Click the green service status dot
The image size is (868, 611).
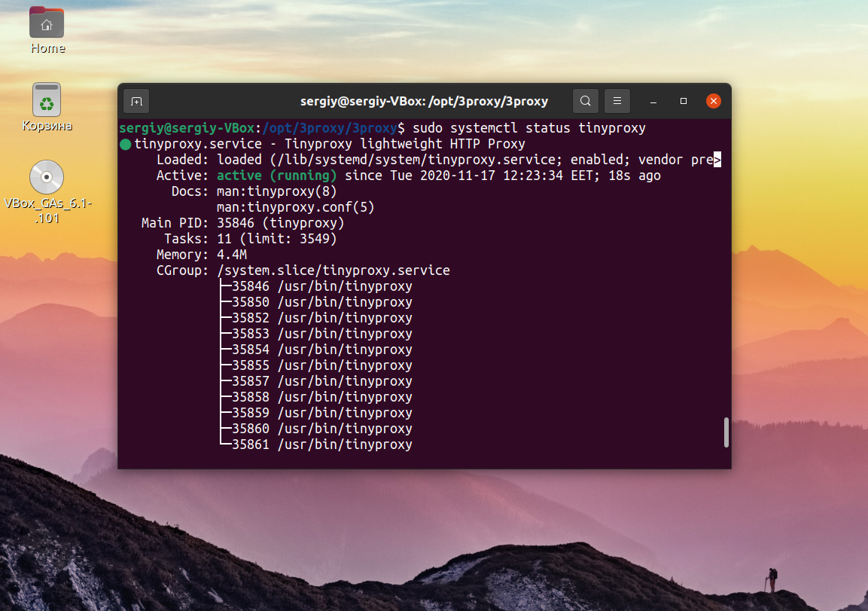[x=126, y=145]
